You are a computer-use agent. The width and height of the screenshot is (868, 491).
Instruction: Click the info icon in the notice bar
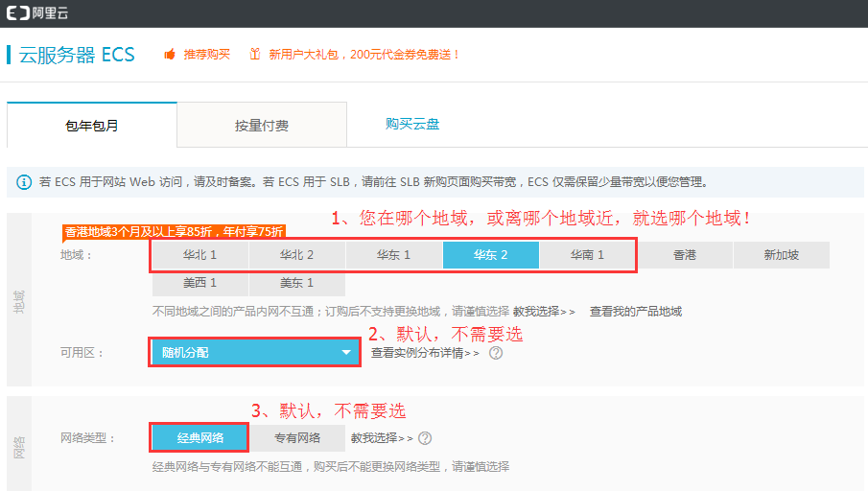[x=24, y=182]
